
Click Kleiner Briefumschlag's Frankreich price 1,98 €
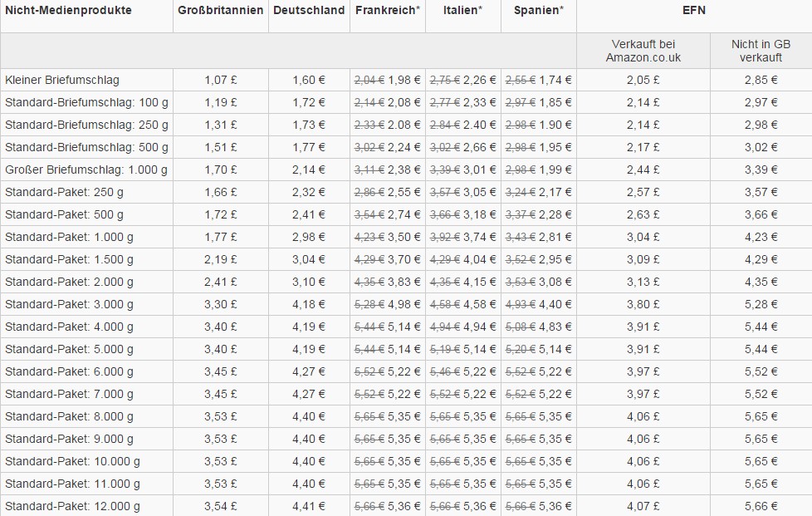click(x=404, y=81)
